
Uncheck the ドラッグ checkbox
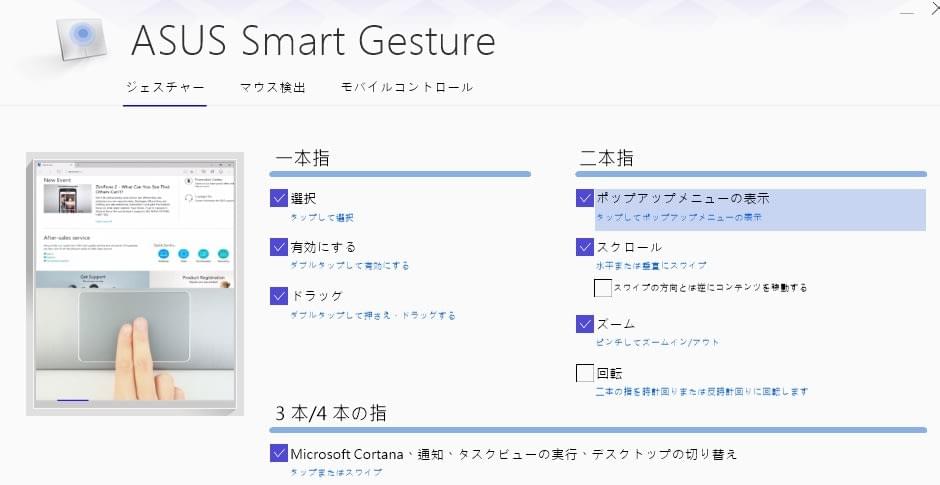tap(279, 296)
